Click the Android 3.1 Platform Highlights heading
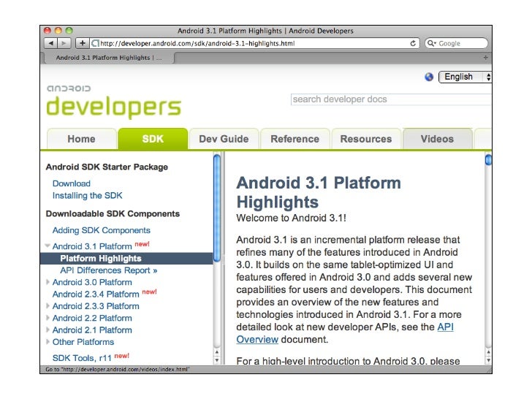The image size is (532, 399). [x=319, y=192]
